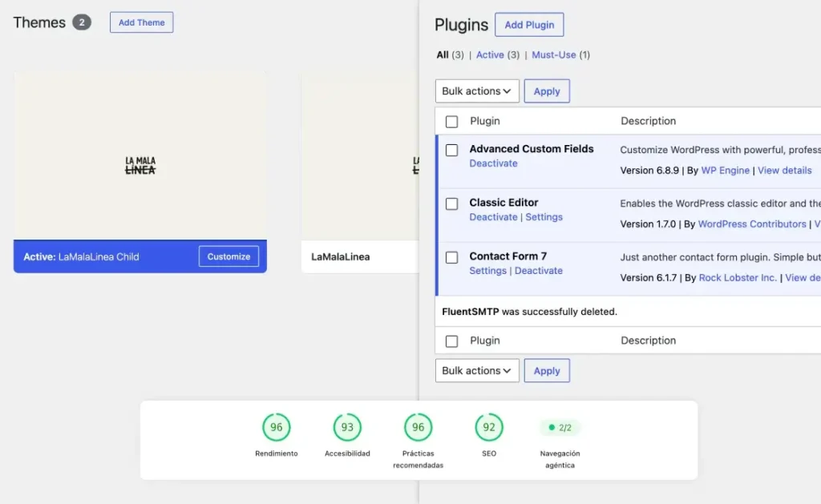Click the Version 1.7.0 text

coord(648,224)
